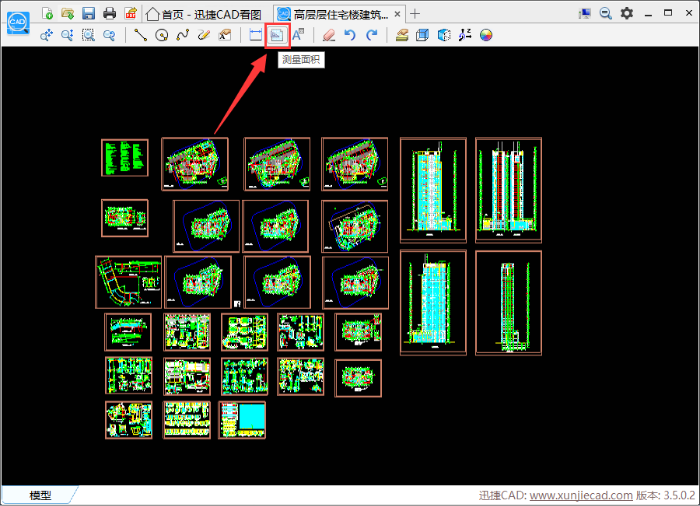This screenshot has height=506, width=700.
Task: Select the text annotation tool
Action: (x=298, y=35)
